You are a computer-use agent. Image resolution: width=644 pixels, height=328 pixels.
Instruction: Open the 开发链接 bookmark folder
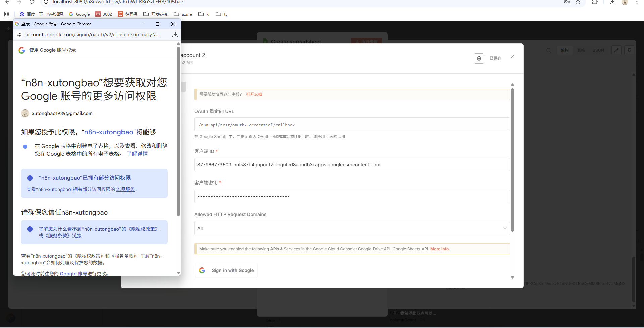click(x=155, y=14)
